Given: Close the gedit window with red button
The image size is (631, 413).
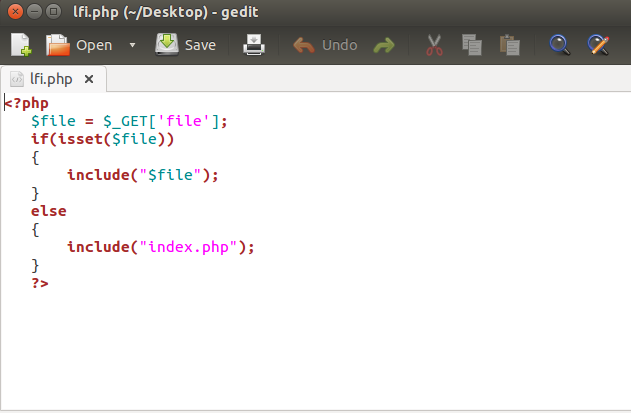Looking at the screenshot, I should [15, 12].
